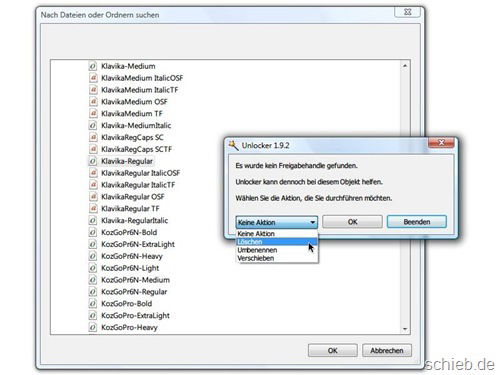Select the Klavika-Regular font name

(127, 161)
